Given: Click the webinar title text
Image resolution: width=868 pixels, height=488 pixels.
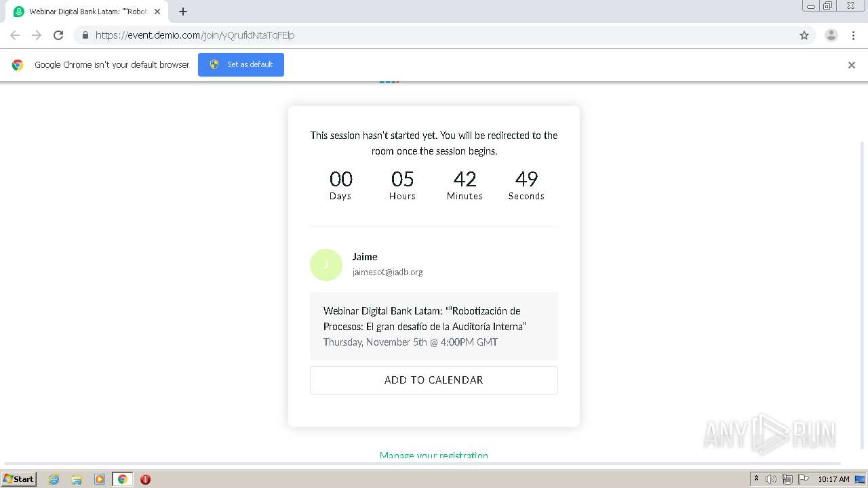Looking at the screenshot, I should (x=425, y=319).
